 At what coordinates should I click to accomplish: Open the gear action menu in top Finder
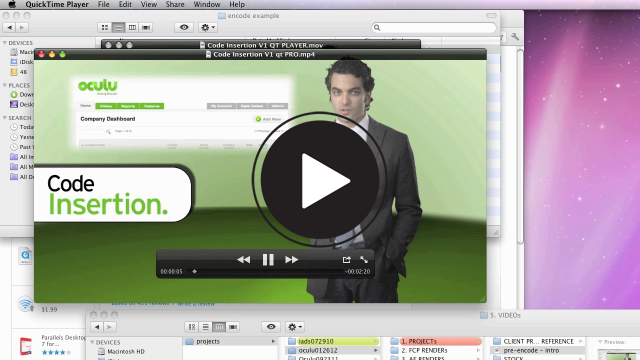[x=207, y=27]
